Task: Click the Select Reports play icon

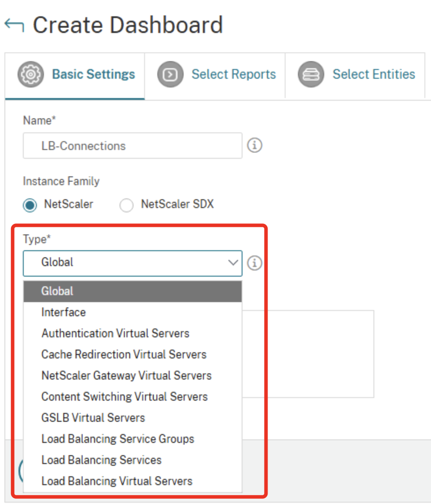Action: (170, 74)
